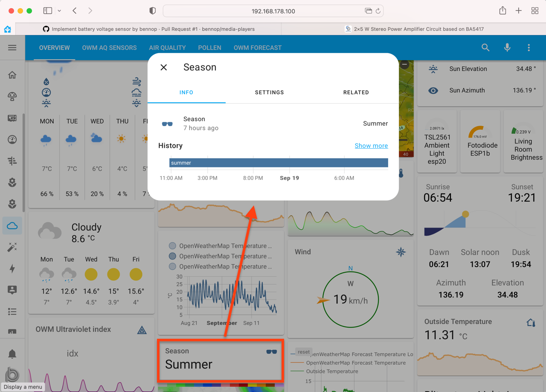Click the magic wand sidebar icon
The image size is (546, 392).
[12, 247]
